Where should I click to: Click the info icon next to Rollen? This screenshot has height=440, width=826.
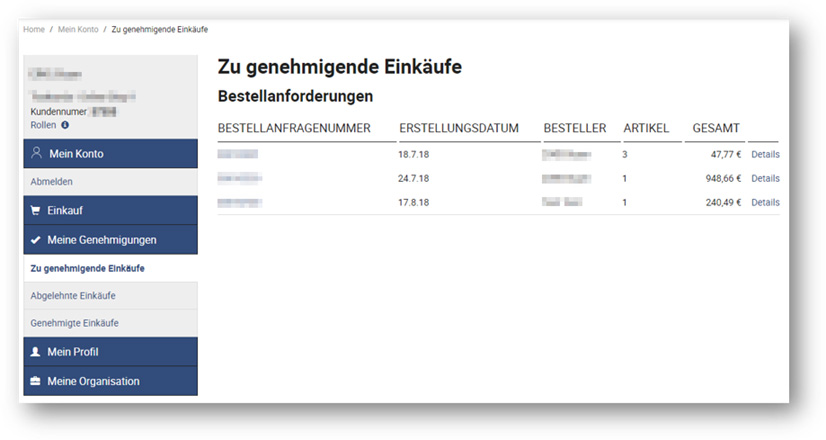(x=65, y=125)
